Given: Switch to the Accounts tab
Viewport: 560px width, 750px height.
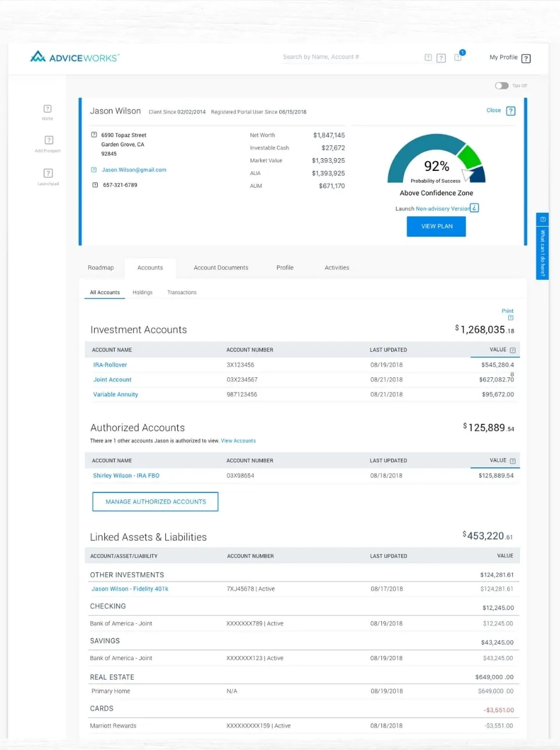Looking at the screenshot, I should pos(150,267).
